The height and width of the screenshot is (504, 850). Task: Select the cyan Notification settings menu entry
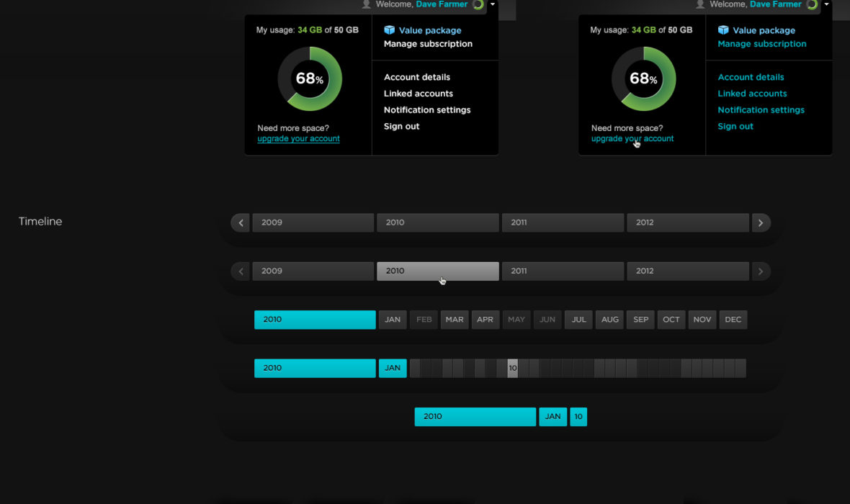[x=761, y=110]
